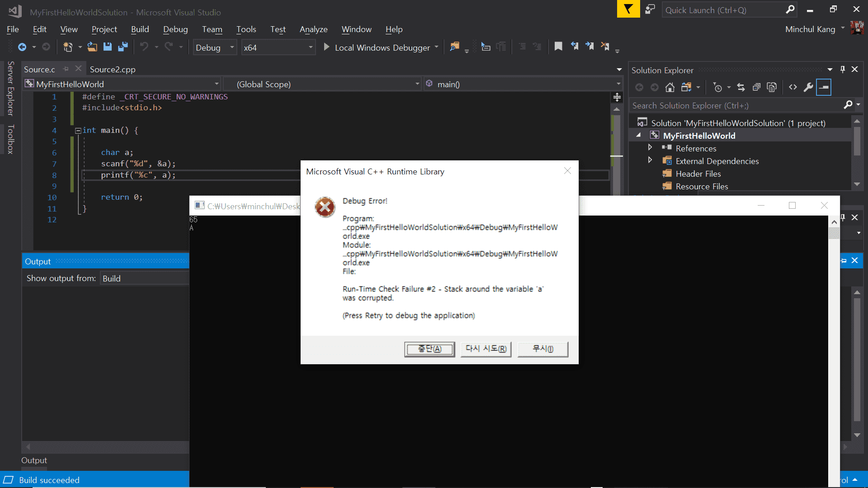Screen dimensions: 868x488
Task: Click the Save file icon
Action: point(108,47)
